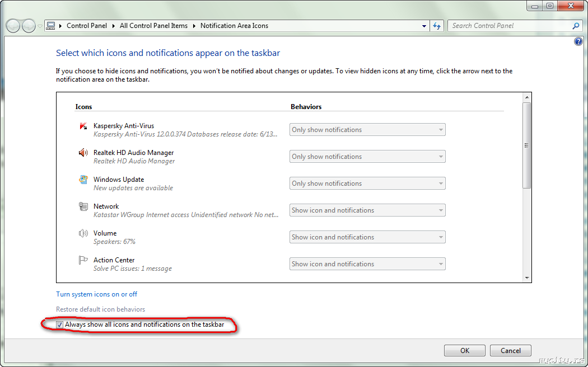
Task: Navigate to Control Panel breadcrumb
Action: click(x=86, y=26)
